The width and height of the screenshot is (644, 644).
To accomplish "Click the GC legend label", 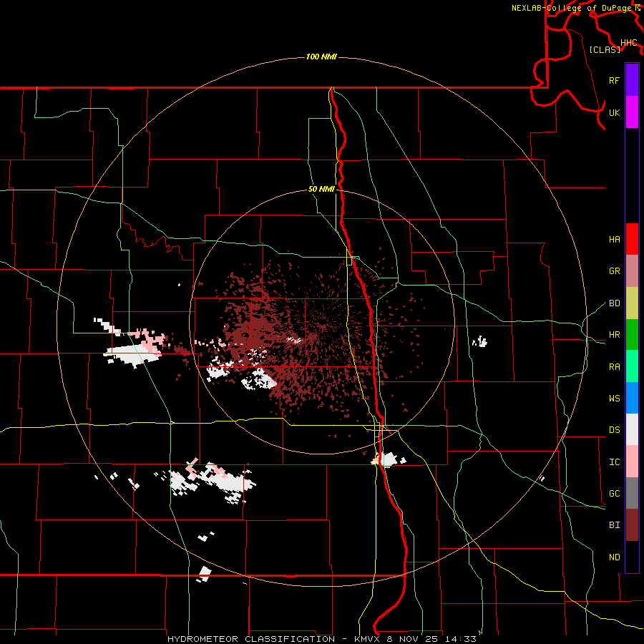I will click(614, 494).
